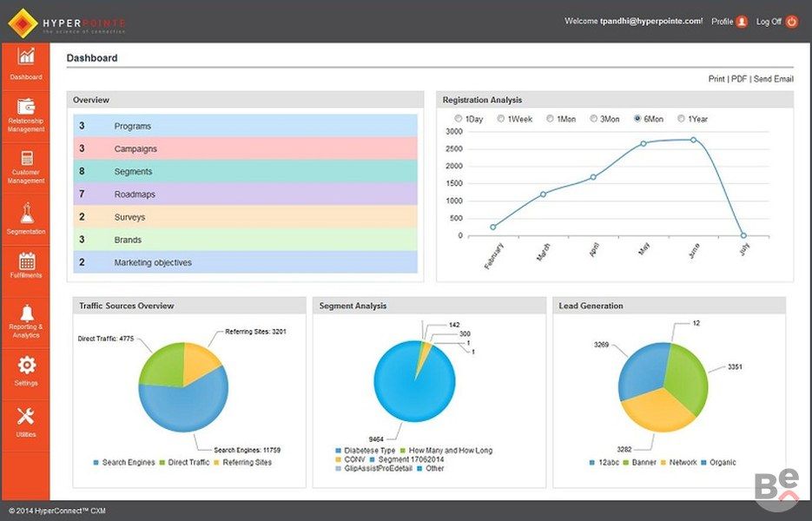Open the Utilities tools icon
This screenshot has height=521, width=812.
26,417
